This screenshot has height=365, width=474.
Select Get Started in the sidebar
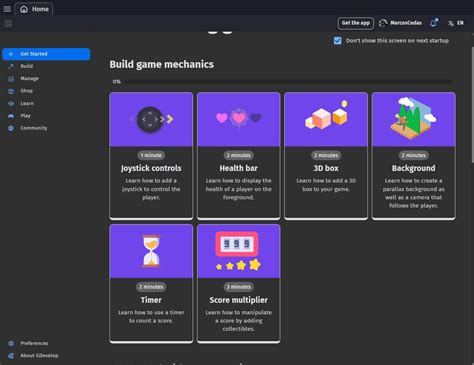tap(46, 54)
